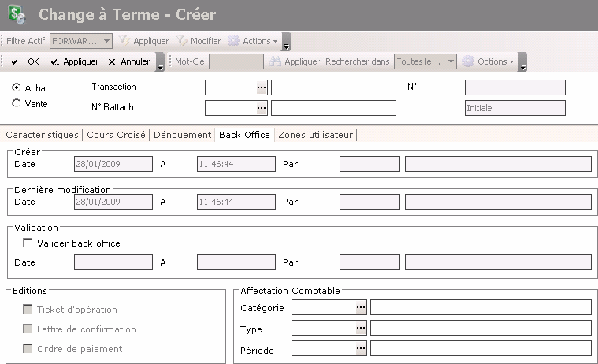Open the Catégorie lookup ellipsis button
The image size is (598, 364).
(x=361, y=307)
